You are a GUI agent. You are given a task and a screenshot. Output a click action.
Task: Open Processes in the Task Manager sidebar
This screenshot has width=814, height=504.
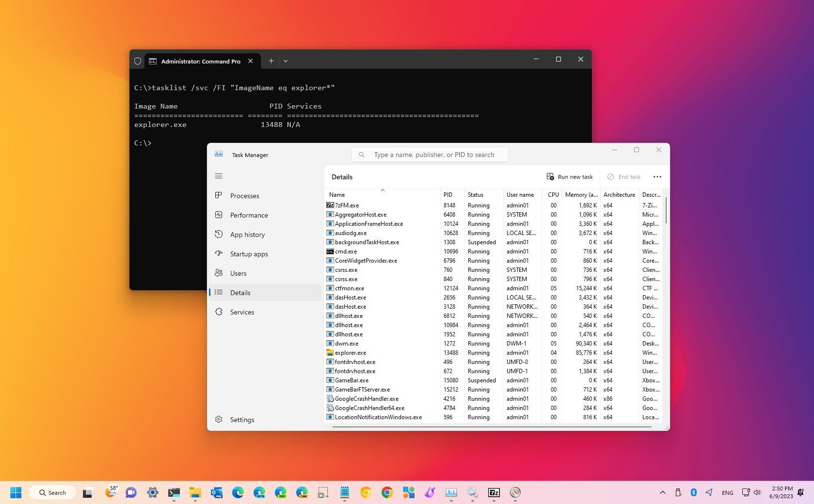click(x=244, y=195)
